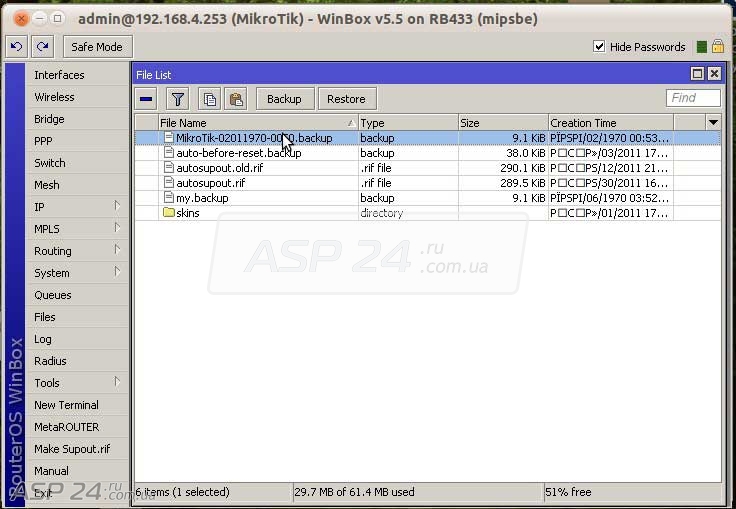Sort by Size column header
This screenshot has width=736, height=509.
(503, 123)
